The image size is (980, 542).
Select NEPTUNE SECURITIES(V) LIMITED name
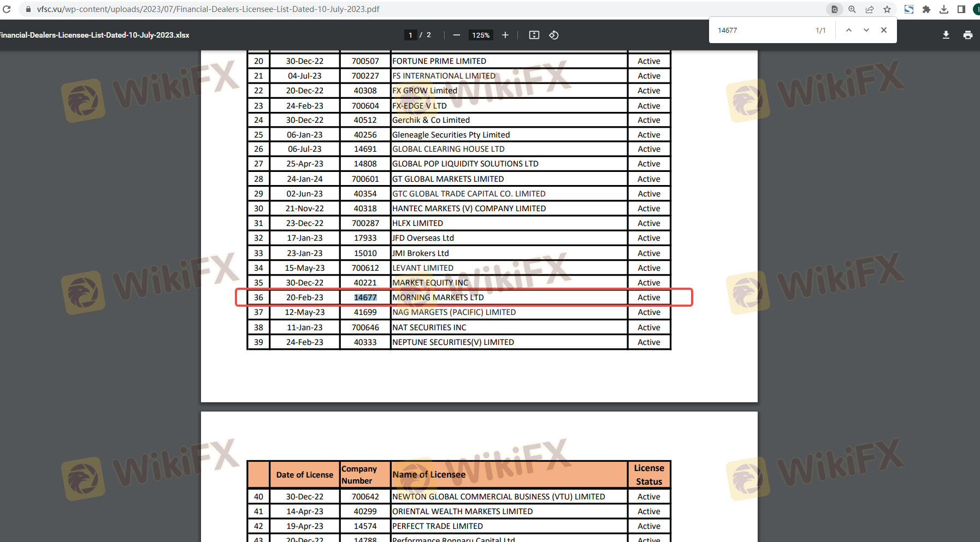click(x=453, y=342)
